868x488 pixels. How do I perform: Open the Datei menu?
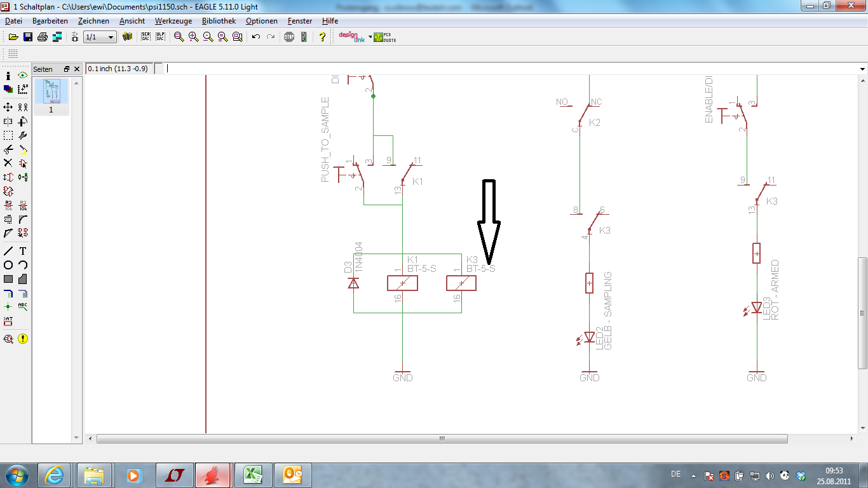click(13, 21)
